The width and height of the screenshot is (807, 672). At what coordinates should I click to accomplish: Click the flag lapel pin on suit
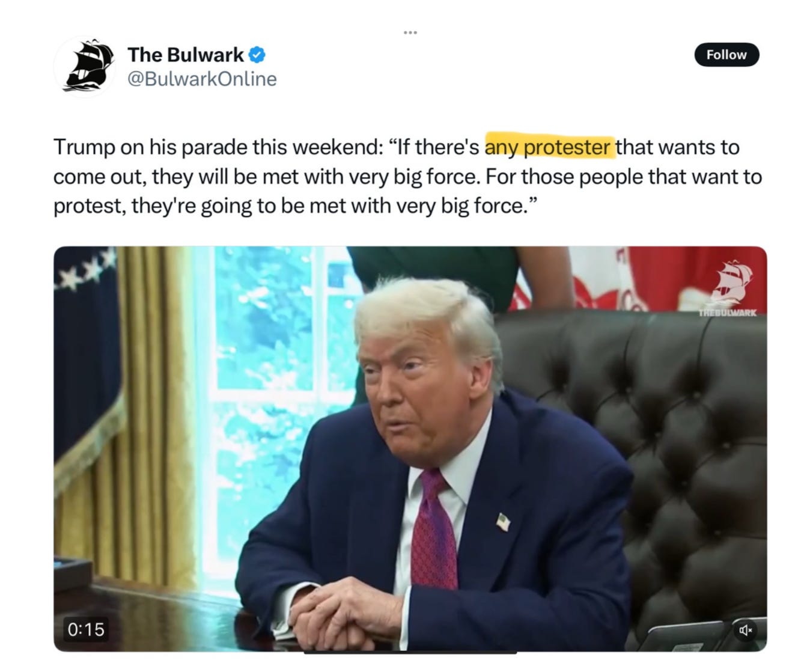click(x=504, y=522)
